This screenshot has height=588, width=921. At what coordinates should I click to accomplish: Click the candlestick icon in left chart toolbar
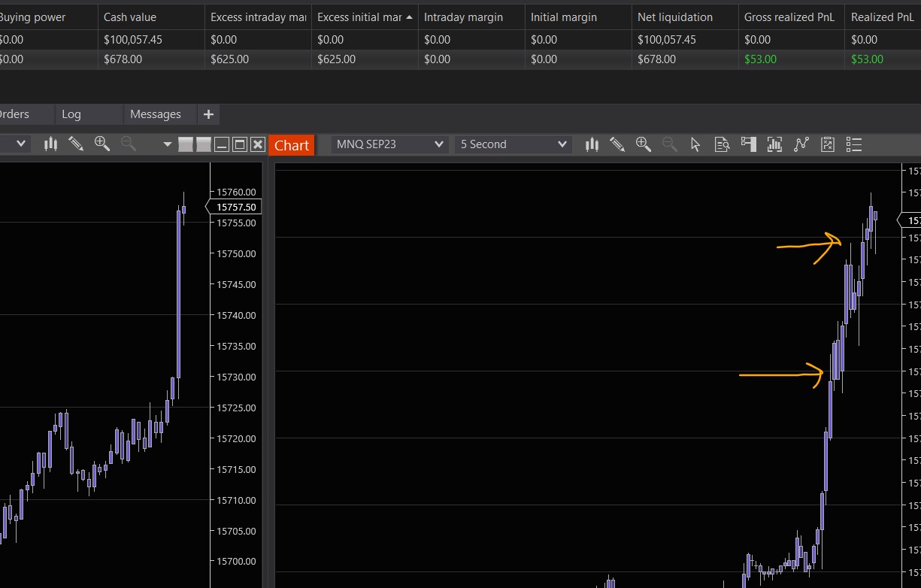coord(50,144)
